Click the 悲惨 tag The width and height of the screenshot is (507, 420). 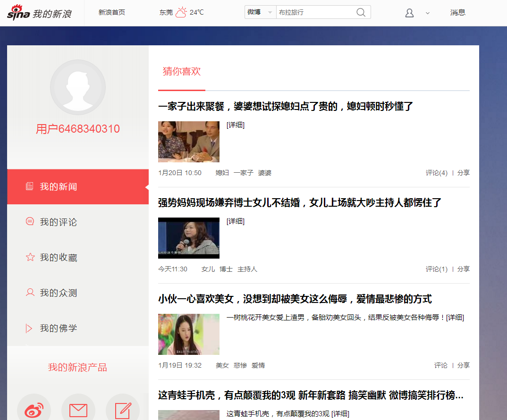point(240,365)
